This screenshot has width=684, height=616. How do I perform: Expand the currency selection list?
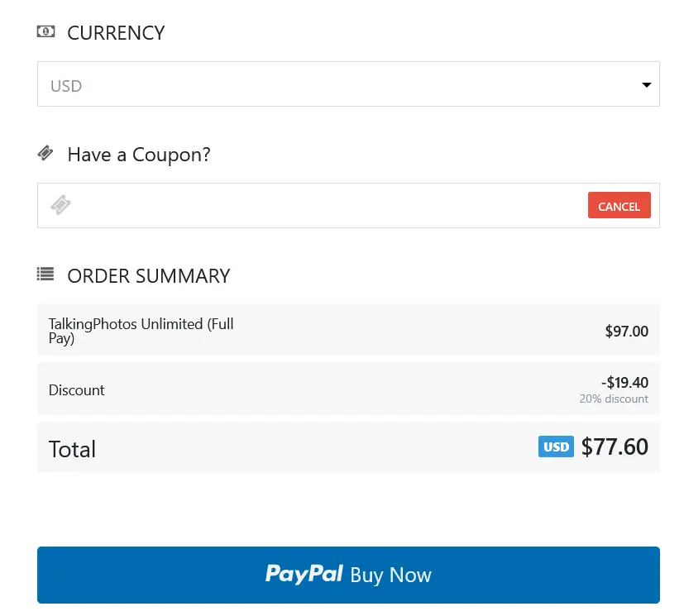point(347,84)
